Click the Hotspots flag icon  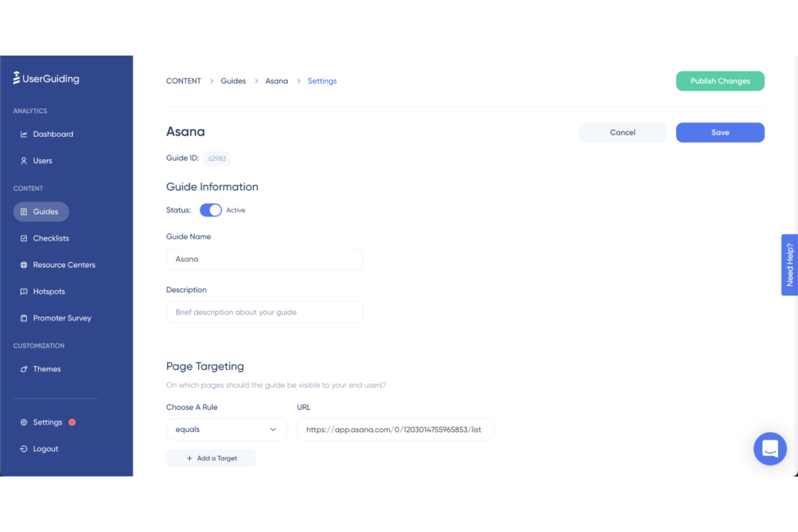point(24,292)
